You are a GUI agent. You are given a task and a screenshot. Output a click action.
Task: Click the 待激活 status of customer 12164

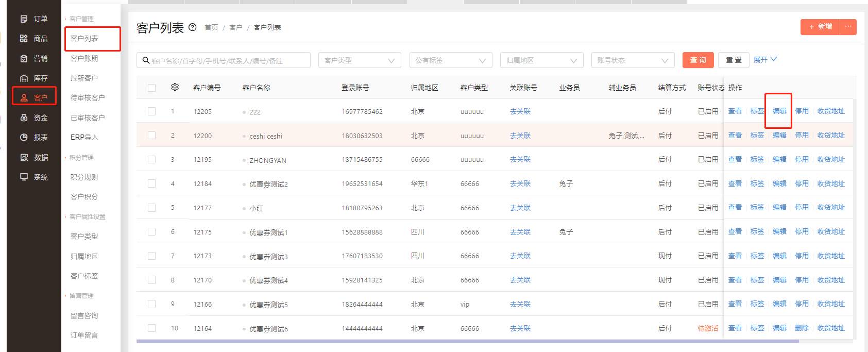pyautogui.click(x=708, y=328)
